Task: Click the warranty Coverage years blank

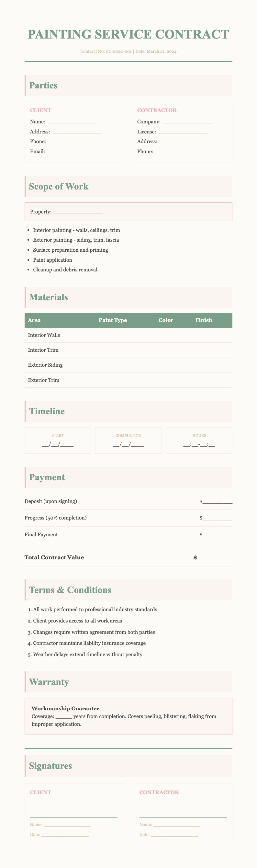Action: (64, 716)
